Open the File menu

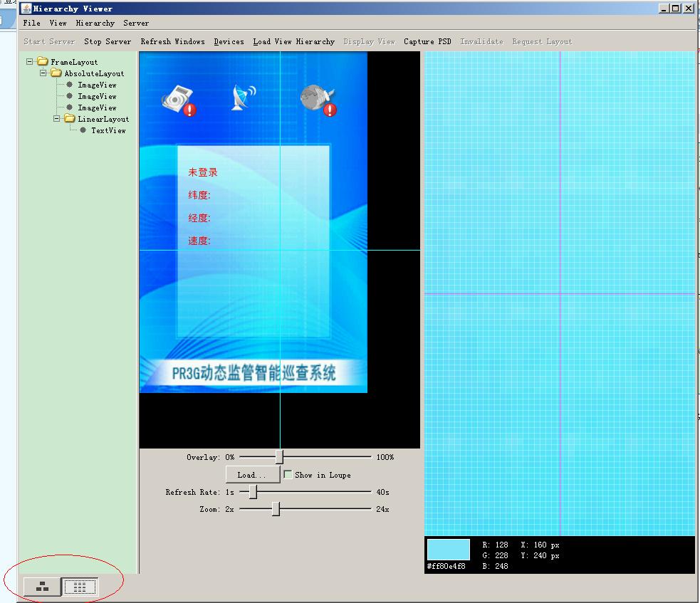(x=32, y=23)
